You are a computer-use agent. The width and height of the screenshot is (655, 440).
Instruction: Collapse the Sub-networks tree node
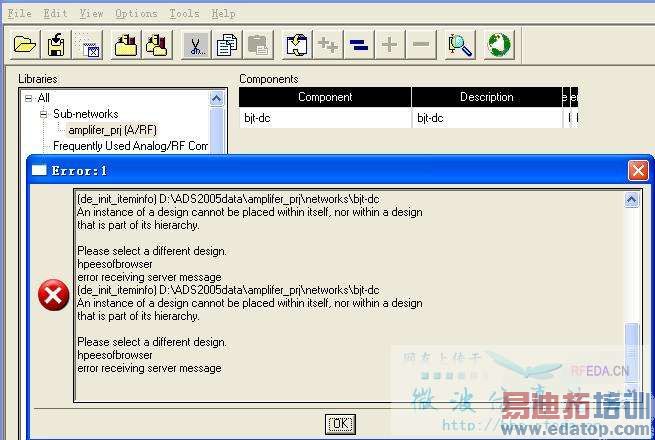43,114
